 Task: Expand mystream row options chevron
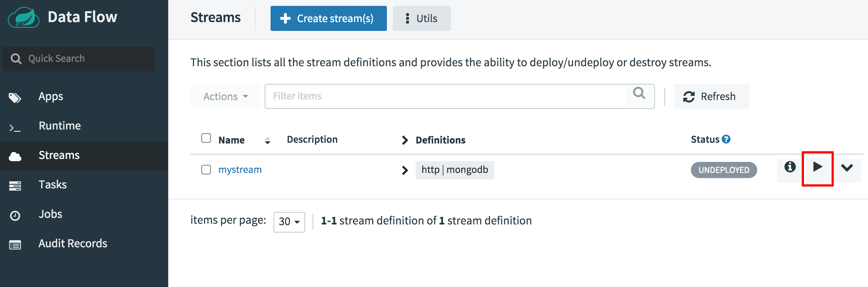[x=847, y=168]
